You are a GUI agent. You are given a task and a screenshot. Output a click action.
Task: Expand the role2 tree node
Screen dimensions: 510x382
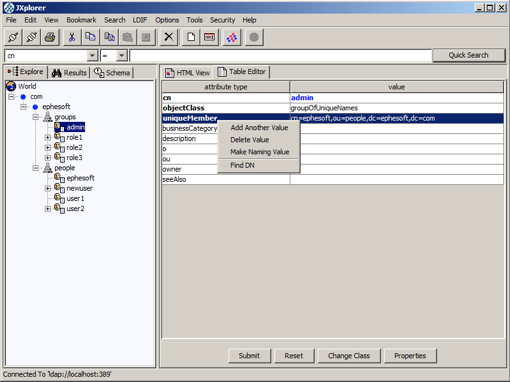48,147
